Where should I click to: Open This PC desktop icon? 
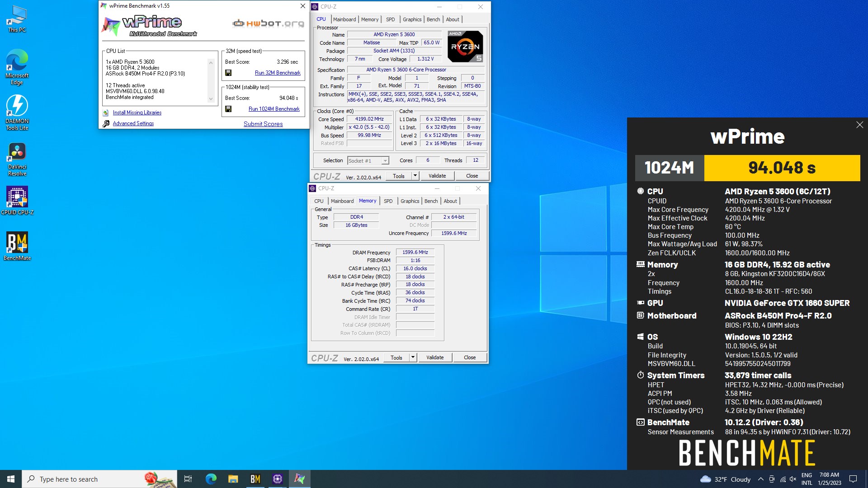[17, 19]
